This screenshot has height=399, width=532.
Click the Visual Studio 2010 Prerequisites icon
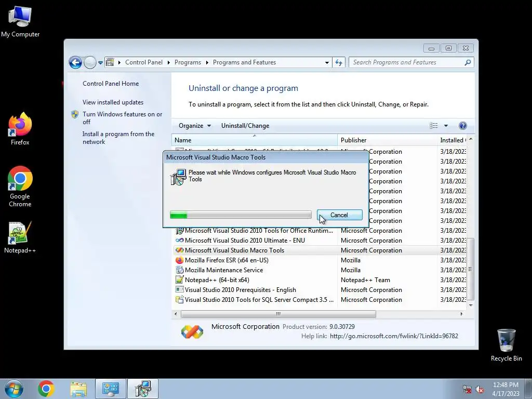[179, 290]
